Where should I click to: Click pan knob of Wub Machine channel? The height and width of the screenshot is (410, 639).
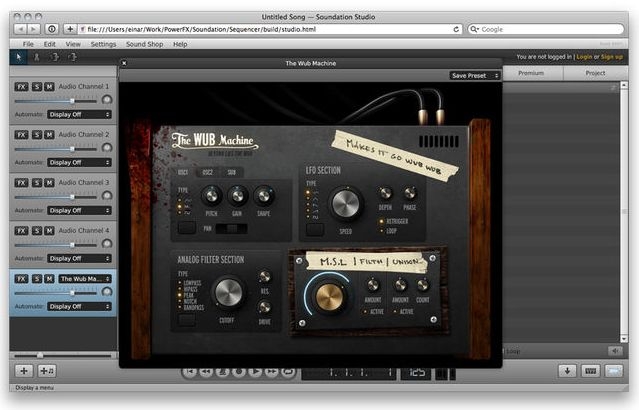[x=107, y=291]
